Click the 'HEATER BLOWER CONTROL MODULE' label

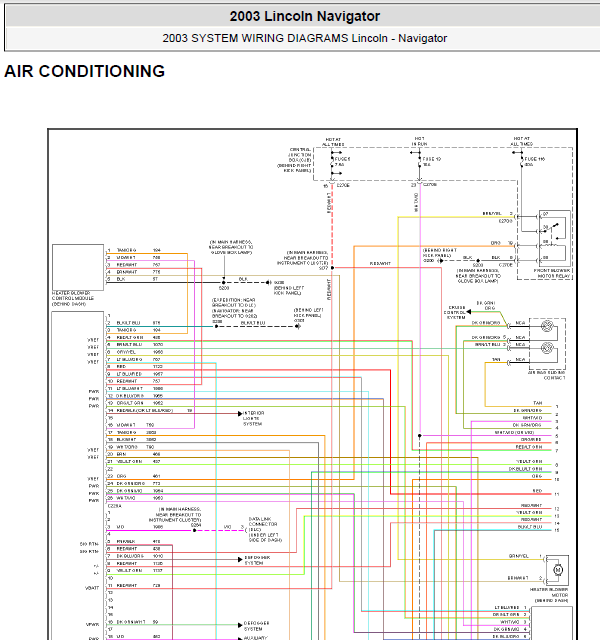73,298
